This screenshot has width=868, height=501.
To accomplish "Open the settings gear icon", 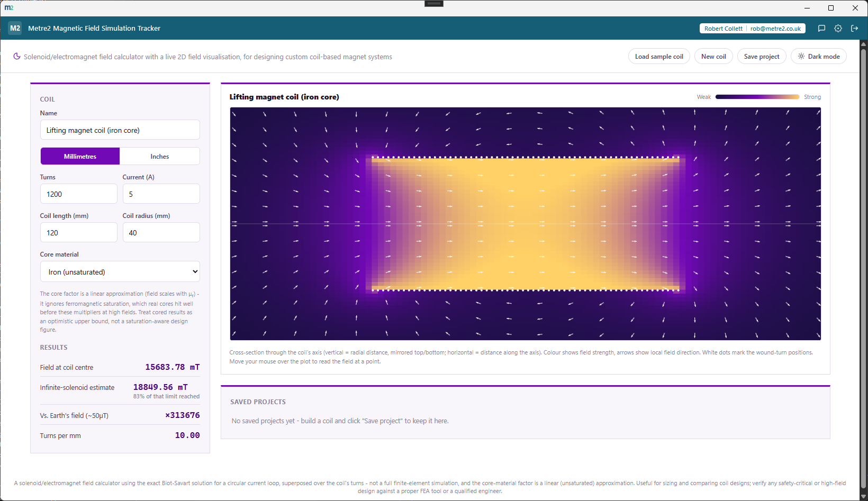I will pos(838,29).
